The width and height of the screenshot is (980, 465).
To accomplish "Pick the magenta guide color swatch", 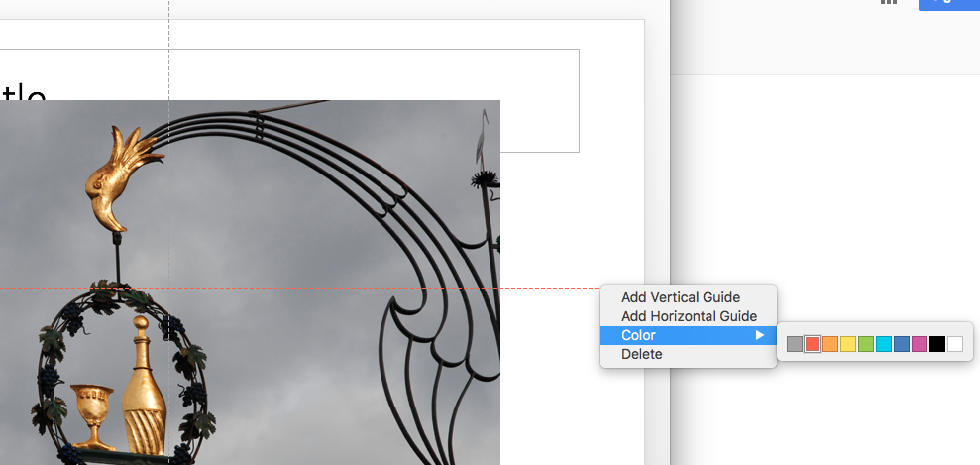I will [x=920, y=344].
